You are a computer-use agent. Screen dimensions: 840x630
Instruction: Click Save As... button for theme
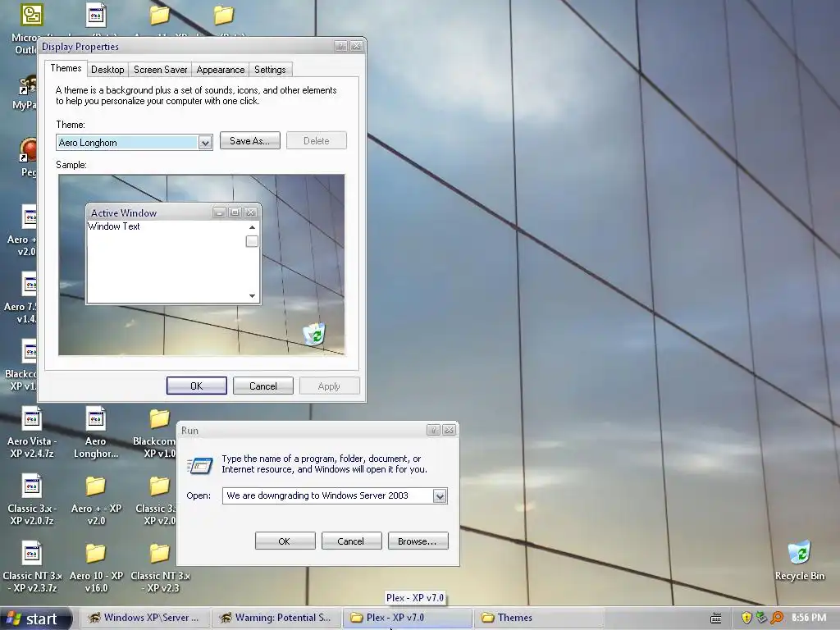point(250,141)
